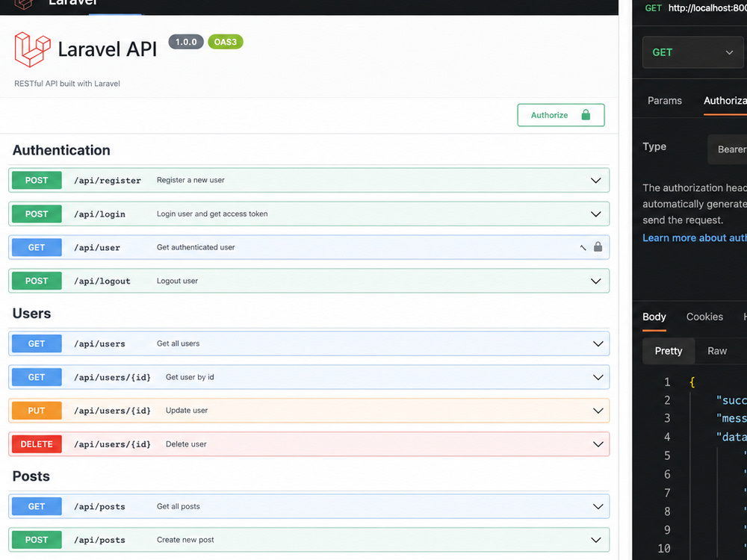Collapse the Users section heading

(31, 314)
